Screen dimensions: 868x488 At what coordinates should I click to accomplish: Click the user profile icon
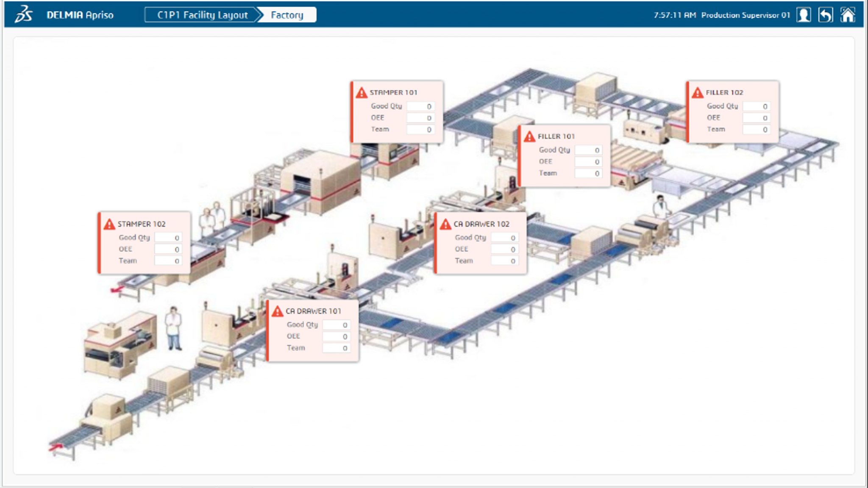pyautogui.click(x=804, y=15)
